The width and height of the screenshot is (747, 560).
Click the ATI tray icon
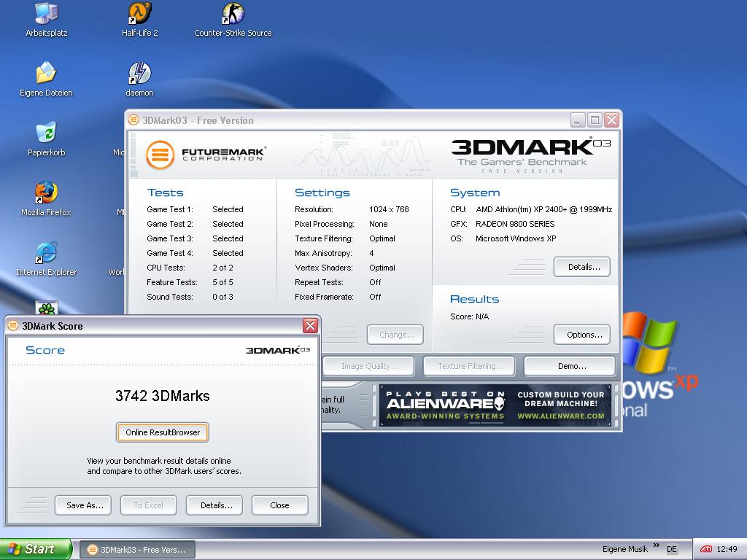(x=706, y=549)
